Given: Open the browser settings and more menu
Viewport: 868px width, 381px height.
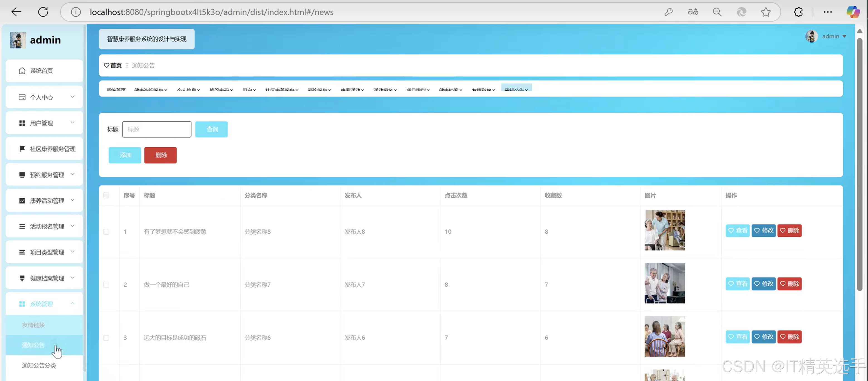Looking at the screenshot, I should [828, 12].
